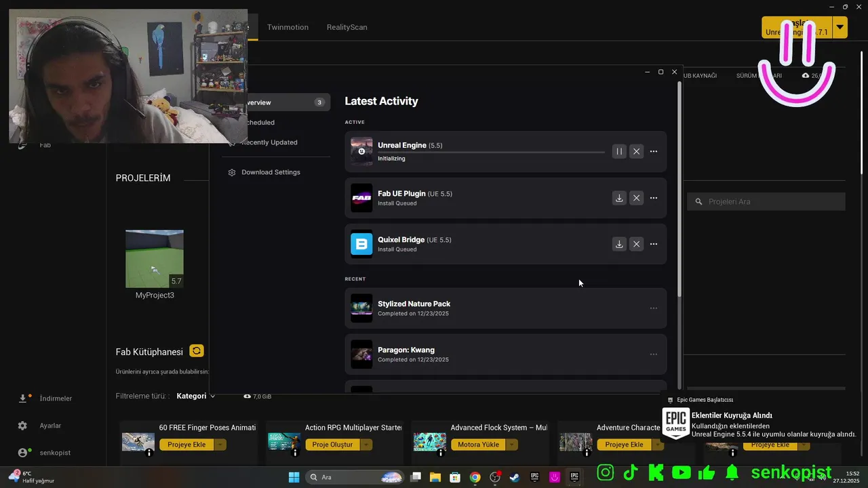The width and height of the screenshot is (868, 488).
Task: Expand the launch button engine version dropdown
Action: (840, 27)
